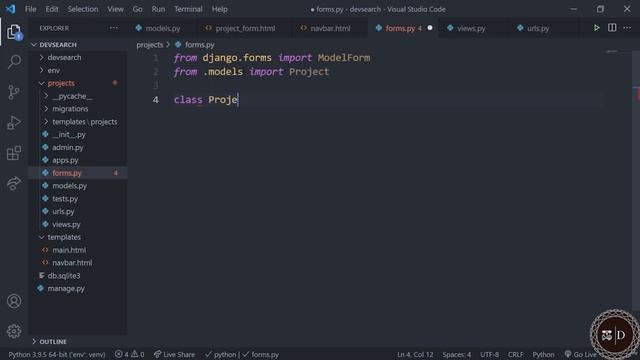The height and width of the screenshot is (360, 640).
Task: Open the Terminal menu
Action: point(188,9)
